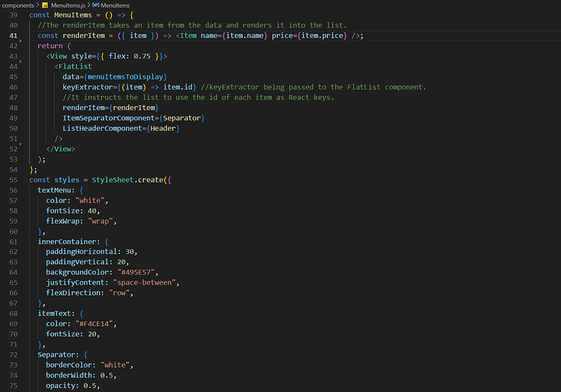The image size is (561, 392).
Task: Expand breadcrumb chevron after components
Action: tap(38, 5)
